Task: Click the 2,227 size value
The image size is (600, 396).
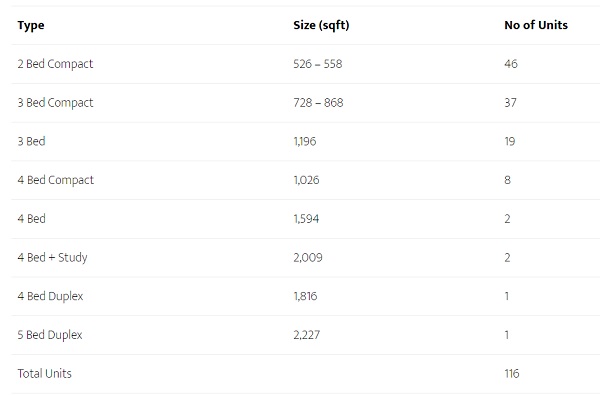Action: tap(307, 335)
